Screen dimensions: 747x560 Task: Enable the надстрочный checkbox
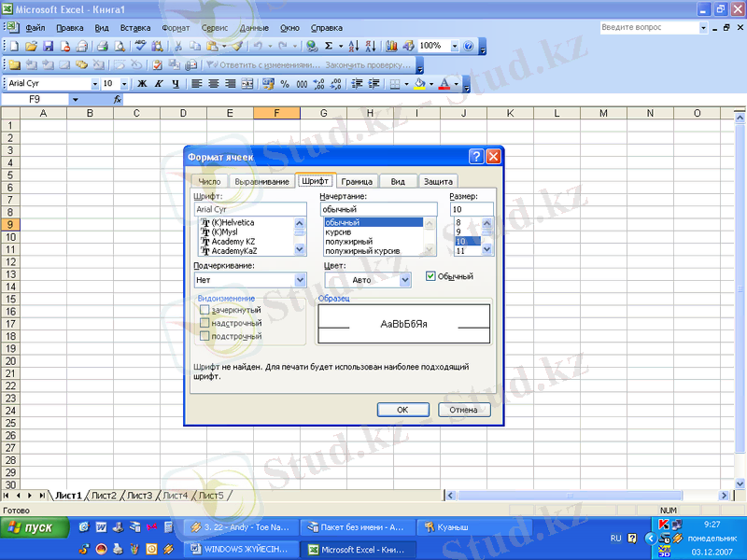coord(204,323)
